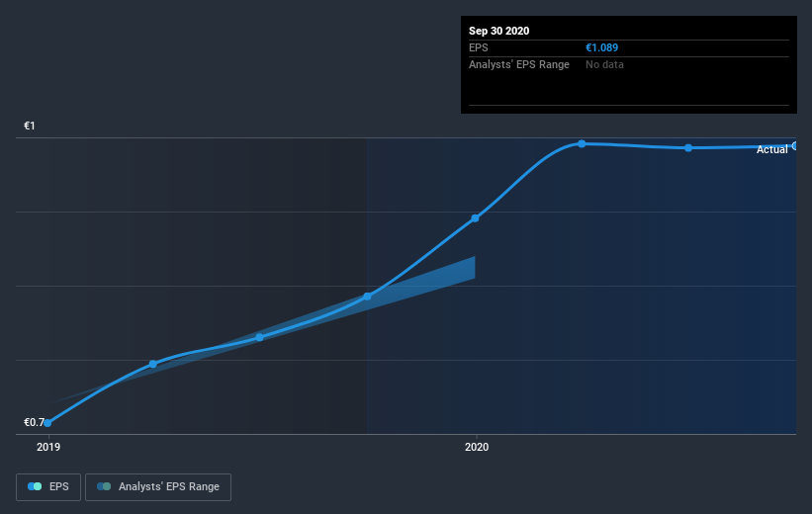Select the peak EPS data point after 2020
The width and height of the screenshot is (812, 514).
click(582, 143)
